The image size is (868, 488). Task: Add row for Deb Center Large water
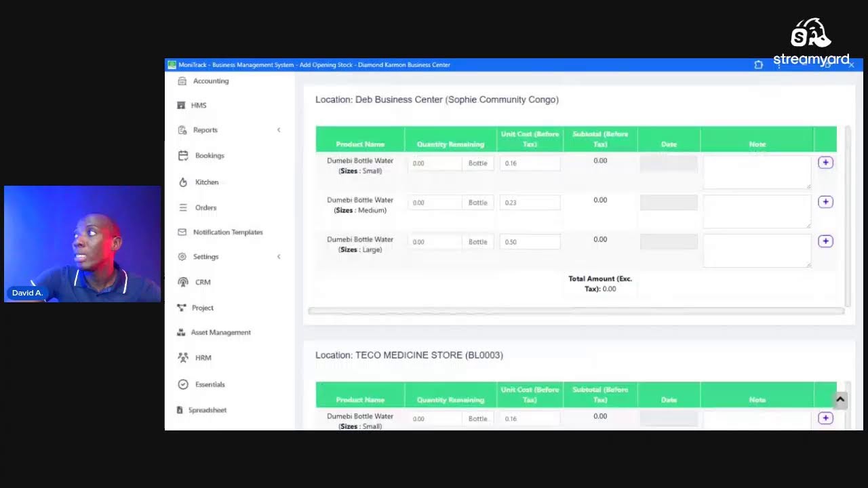tap(825, 241)
